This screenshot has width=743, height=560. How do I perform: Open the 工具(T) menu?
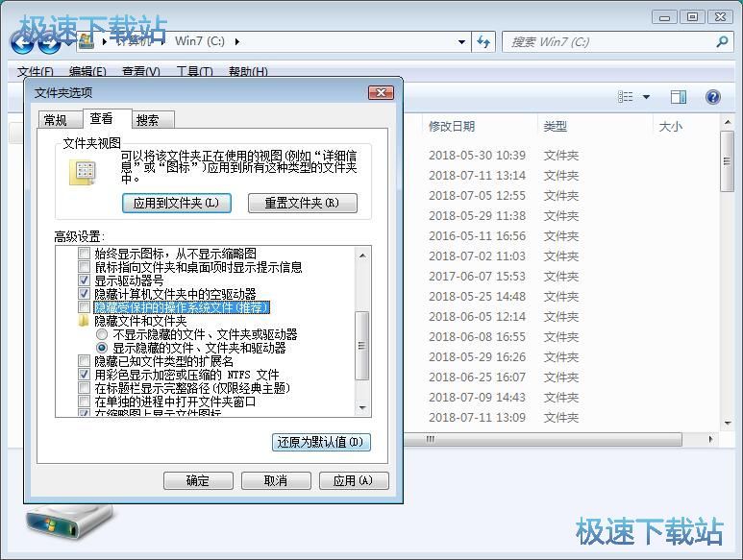point(194,71)
